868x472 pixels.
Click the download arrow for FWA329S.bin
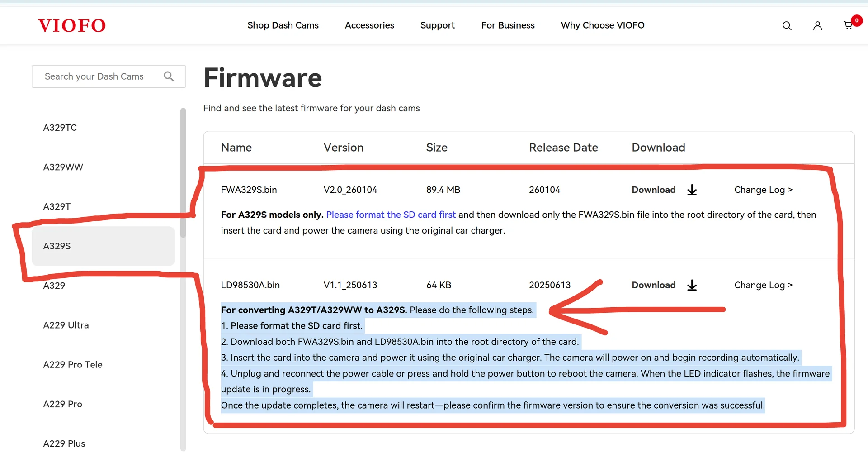click(692, 190)
